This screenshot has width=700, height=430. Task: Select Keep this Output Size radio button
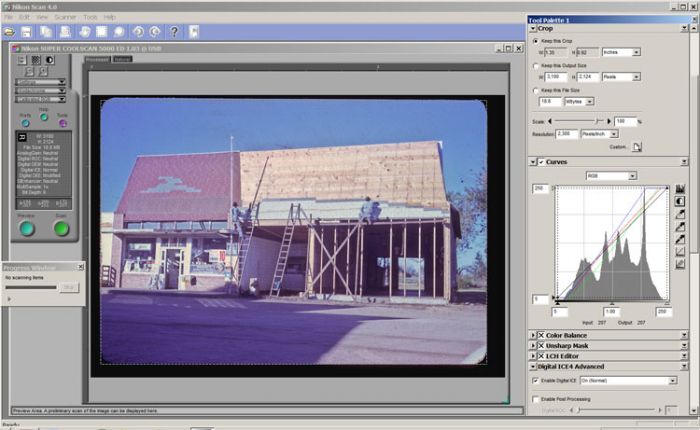point(536,66)
